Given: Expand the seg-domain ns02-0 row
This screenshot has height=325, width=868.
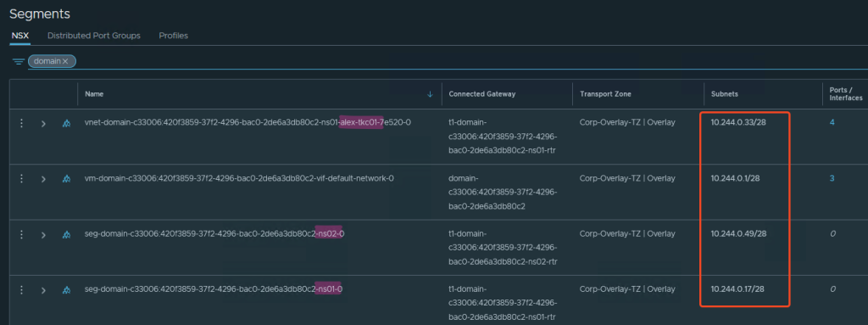Looking at the screenshot, I should click(x=43, y=234).
